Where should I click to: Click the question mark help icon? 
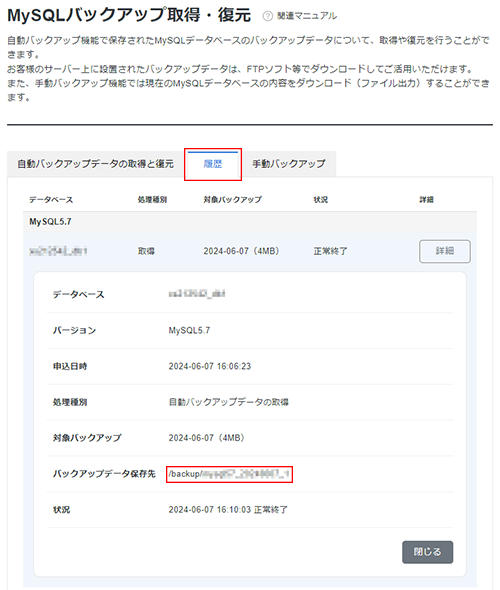pyautogui.click(x=267, y=16)
